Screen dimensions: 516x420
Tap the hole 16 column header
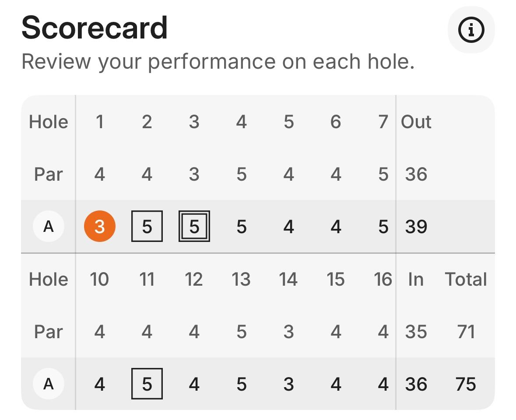tap(383, 279)
